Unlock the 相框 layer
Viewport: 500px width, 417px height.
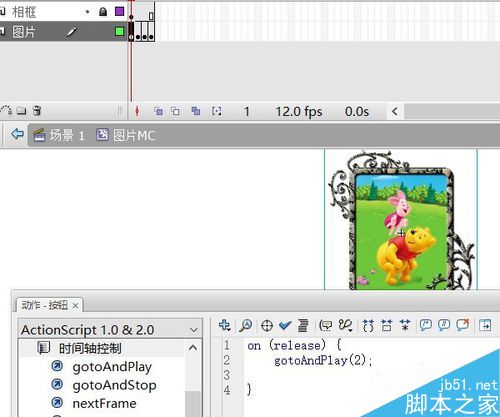tap(103, 12)
